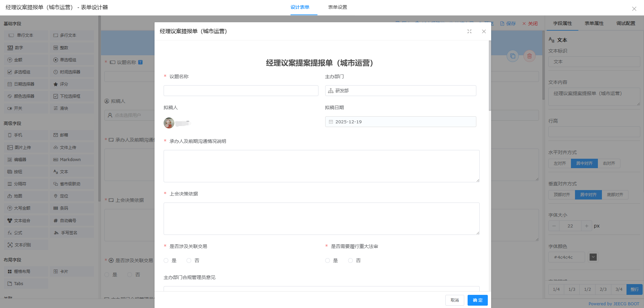Set horizontal alignment to 右对齐
The width and height of the screenshot is (644, 308).
609,163
